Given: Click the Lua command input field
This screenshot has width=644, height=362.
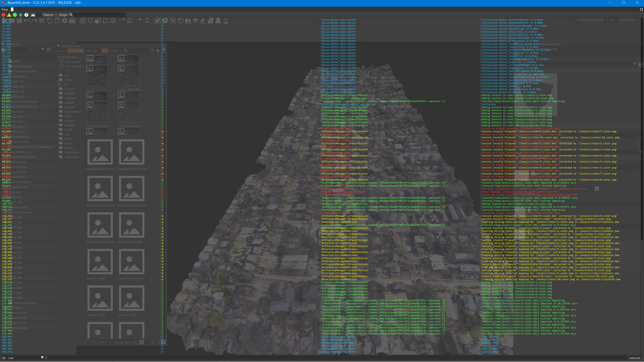Looking at the screenshot, I should coord(337,358).
